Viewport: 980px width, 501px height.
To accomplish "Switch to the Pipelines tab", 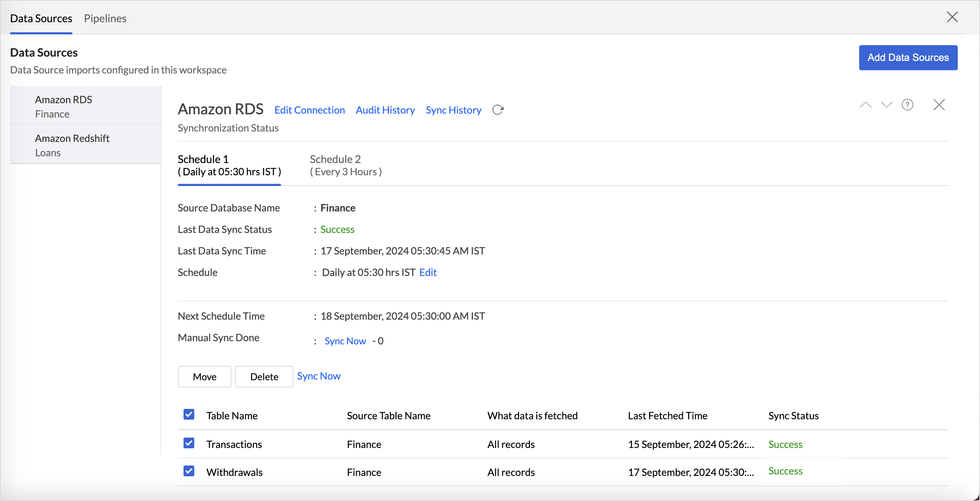I will pos(105,18).
